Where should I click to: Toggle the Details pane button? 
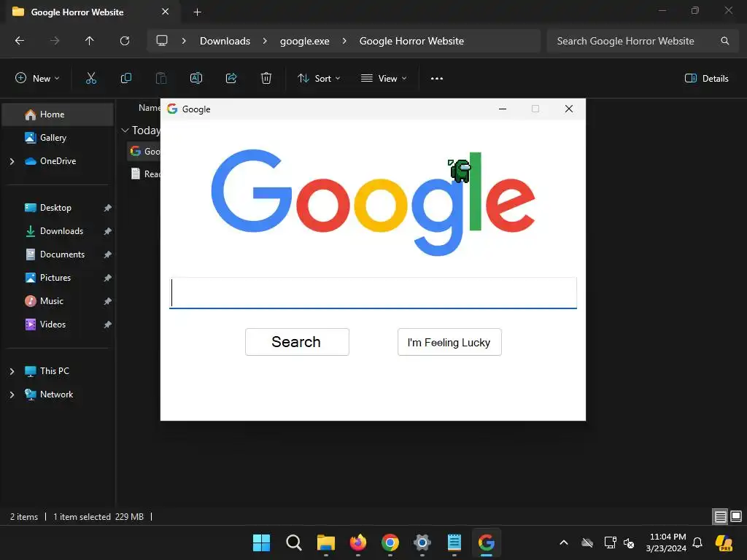pyautogui.click(x=706, y=79)
